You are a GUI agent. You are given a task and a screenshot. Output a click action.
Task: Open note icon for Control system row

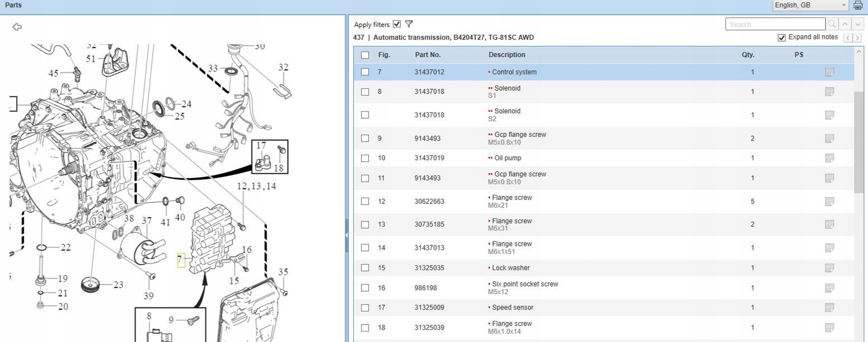(829, 72)
